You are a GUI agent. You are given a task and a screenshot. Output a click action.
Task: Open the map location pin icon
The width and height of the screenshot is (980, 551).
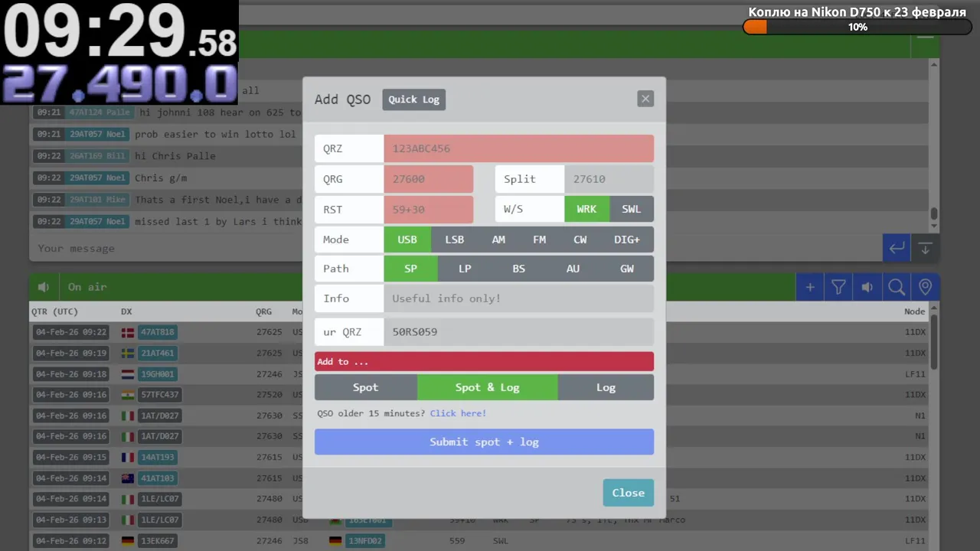click(925, 287)
